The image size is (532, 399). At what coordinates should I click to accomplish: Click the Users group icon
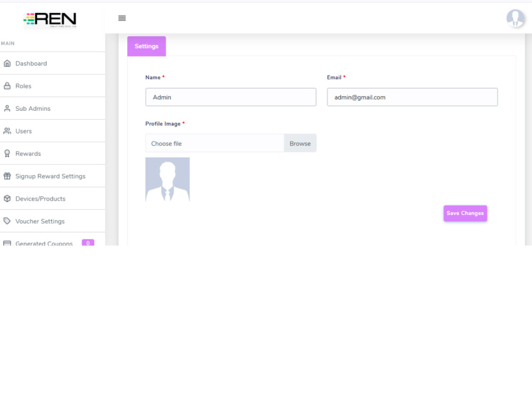pos(7,131)
